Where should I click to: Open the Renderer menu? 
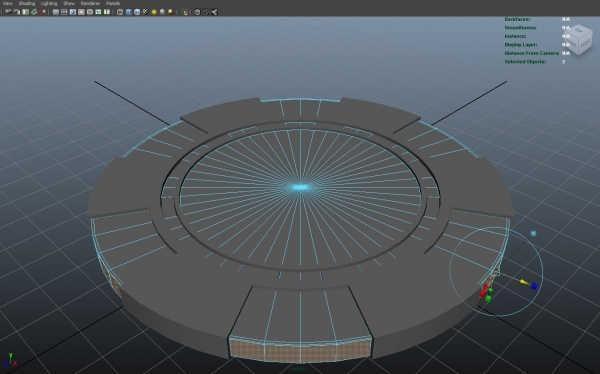click(90, 3)
